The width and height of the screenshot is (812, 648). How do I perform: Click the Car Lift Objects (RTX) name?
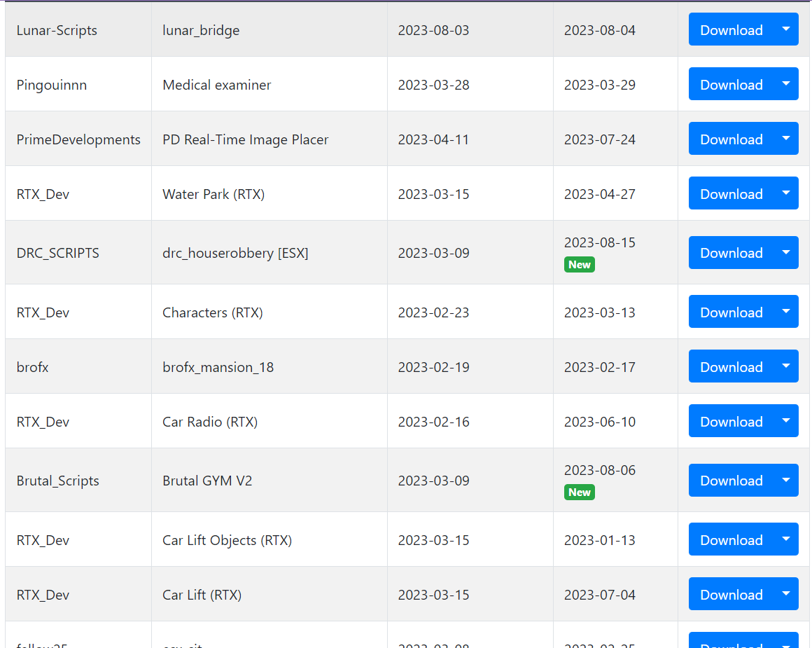tap(227, 540)
